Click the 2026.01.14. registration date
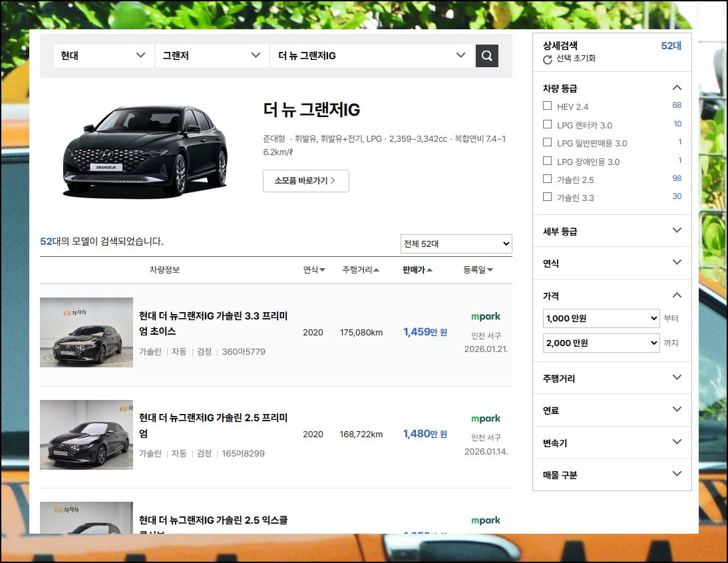Viewport: 728px width, 563px height. [x=486, y=451]
